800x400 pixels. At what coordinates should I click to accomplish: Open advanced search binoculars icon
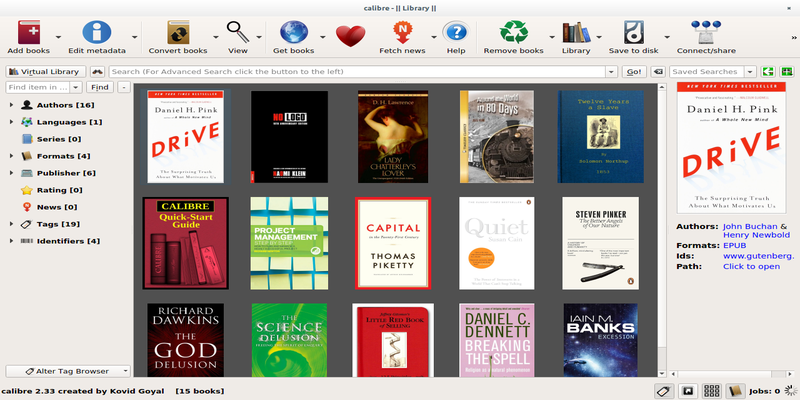click(x=97, y=71)
